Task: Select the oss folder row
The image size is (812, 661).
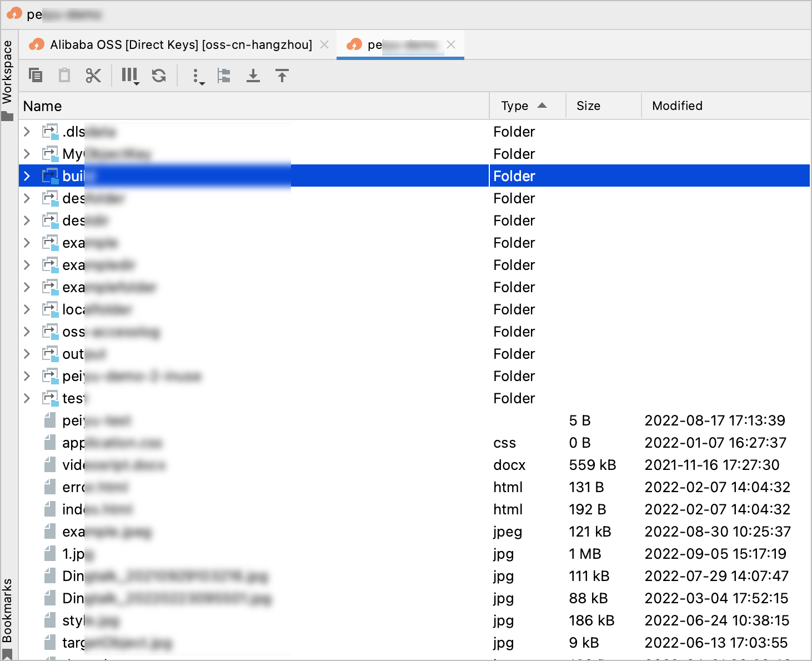Action: pos(414,332)
